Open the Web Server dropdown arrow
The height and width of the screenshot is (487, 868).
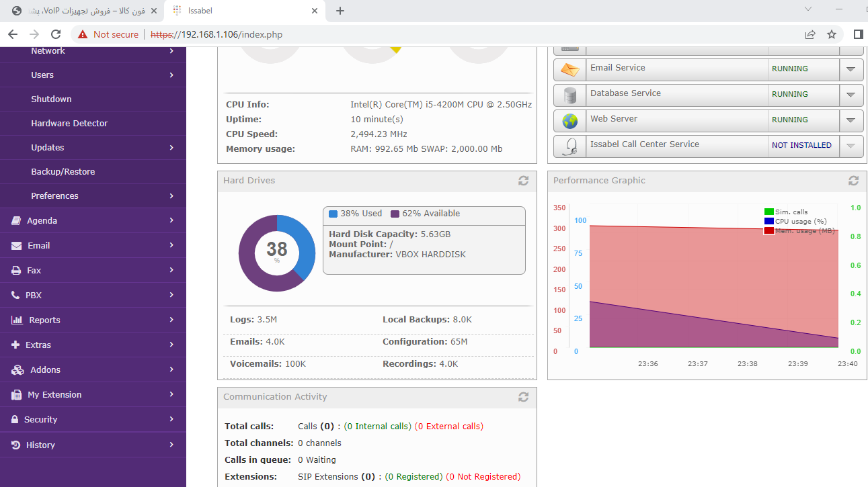[851, 120]
